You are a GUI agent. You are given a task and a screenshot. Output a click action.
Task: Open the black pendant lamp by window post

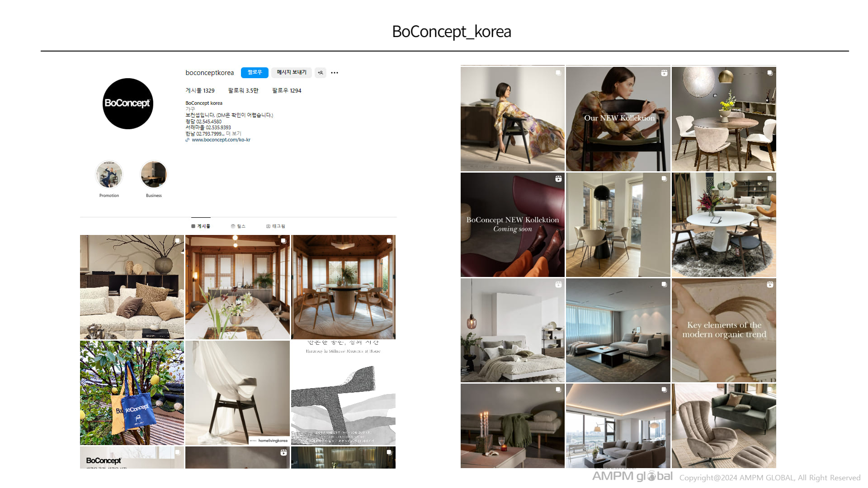point(618,225)
